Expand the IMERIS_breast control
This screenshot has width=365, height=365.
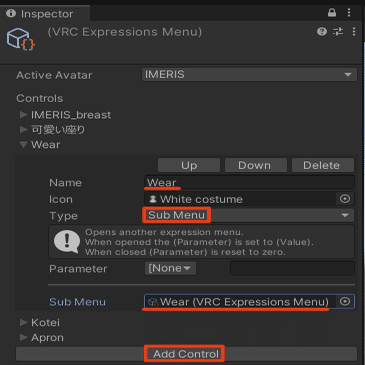[x=23, y=115]
